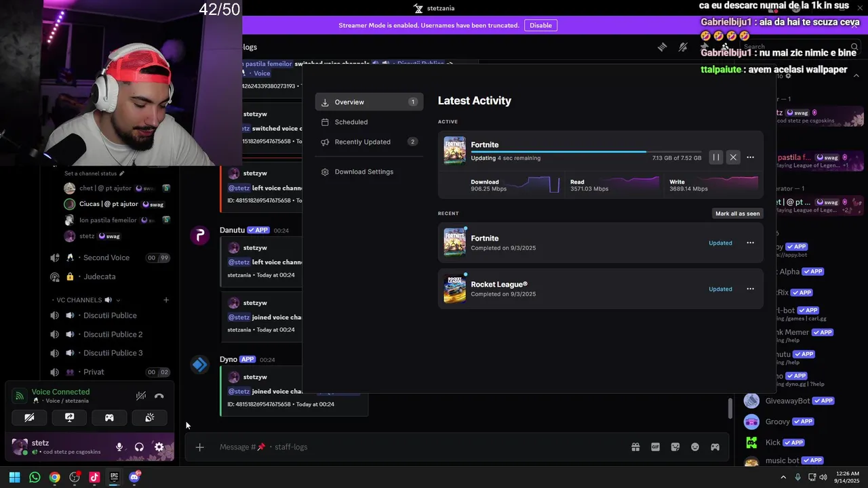The height and width of the screenshot is (488, 868).
Task: Select Ciucas in voice channel list
Action: (115, 204)
